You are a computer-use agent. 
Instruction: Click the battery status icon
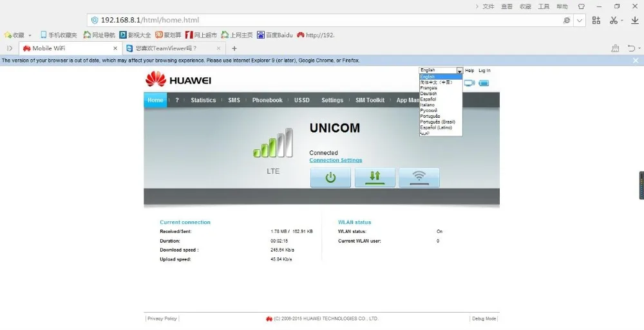484,84
